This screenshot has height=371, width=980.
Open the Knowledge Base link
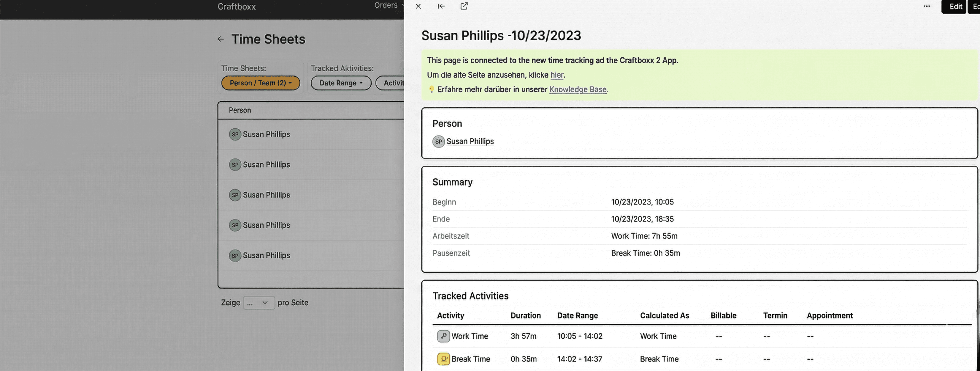click(578, 89)
